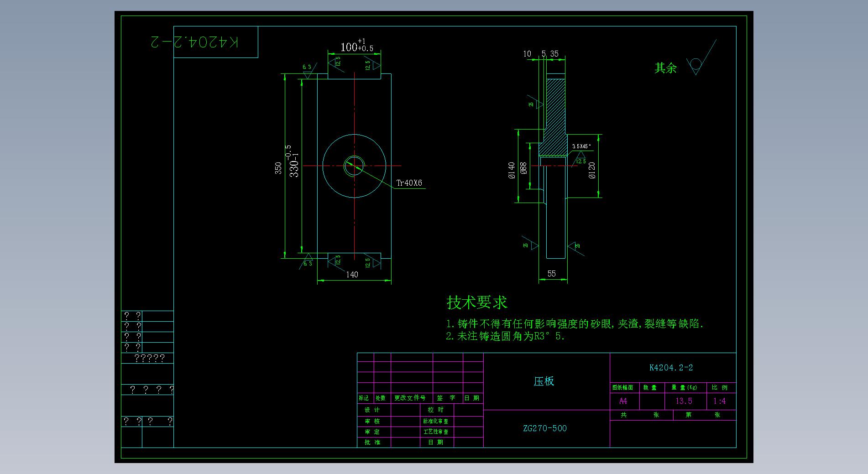Click the Ø120 diameter dimension
This screenshot has height=474, width=868.
[x=592, y=170]
